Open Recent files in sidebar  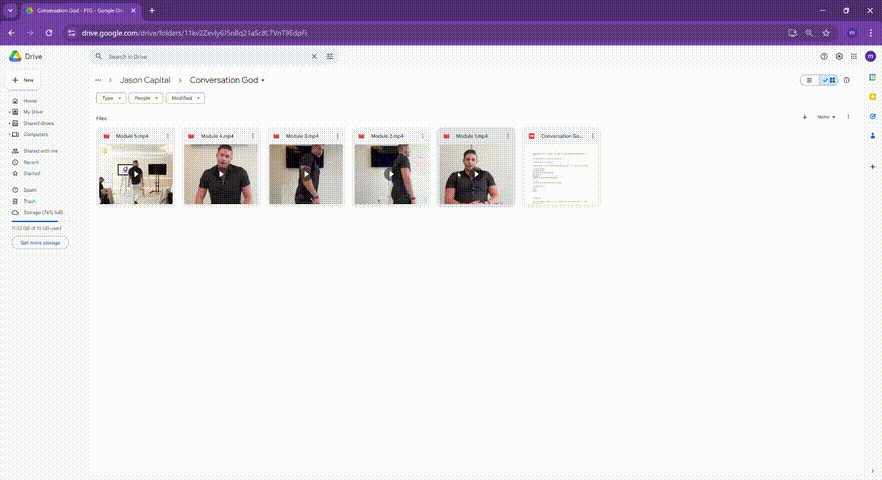point(31,162)
